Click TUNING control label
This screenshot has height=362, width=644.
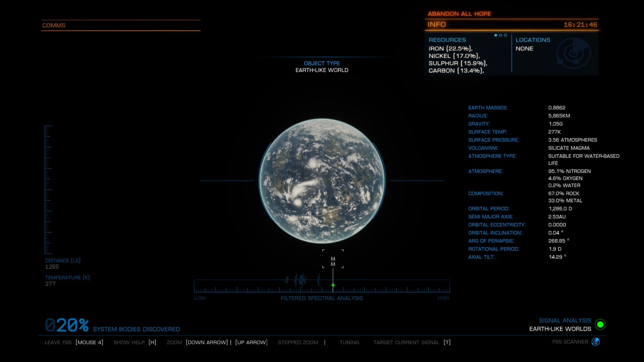pyautogui.click(x=349, y=342)
